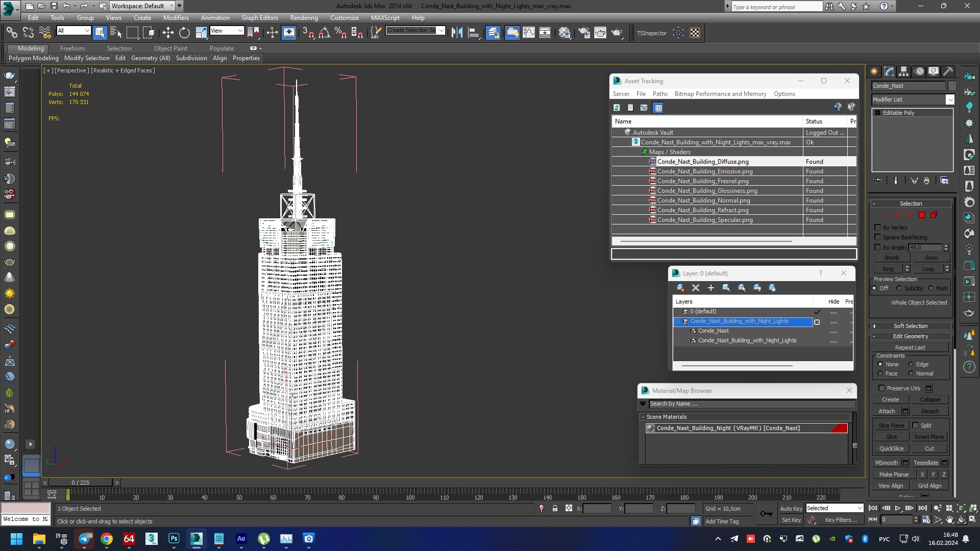Click the Repeat Last button
The width and height of the screenshot is (980, 551).
(910, 347)
